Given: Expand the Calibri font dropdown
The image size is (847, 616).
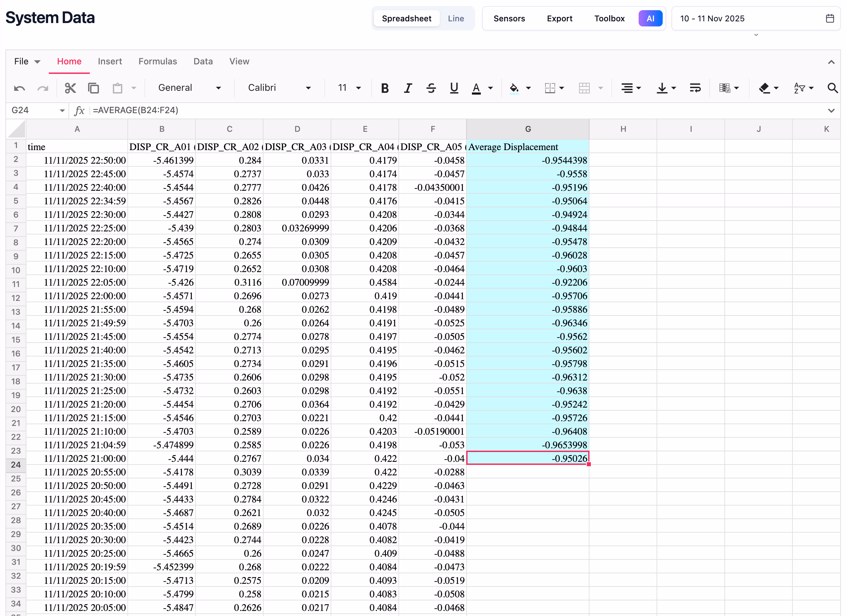Looking at the screenshot, I should [279, 88].
